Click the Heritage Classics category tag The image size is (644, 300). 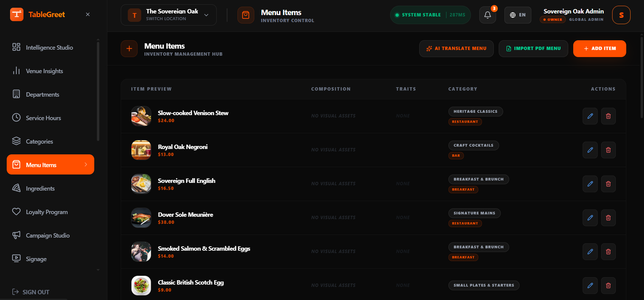pyautogui.click(x=476, y=111)
